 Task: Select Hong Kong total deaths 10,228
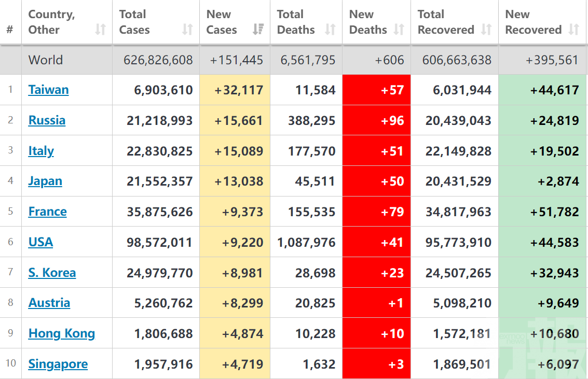[316, 334]
